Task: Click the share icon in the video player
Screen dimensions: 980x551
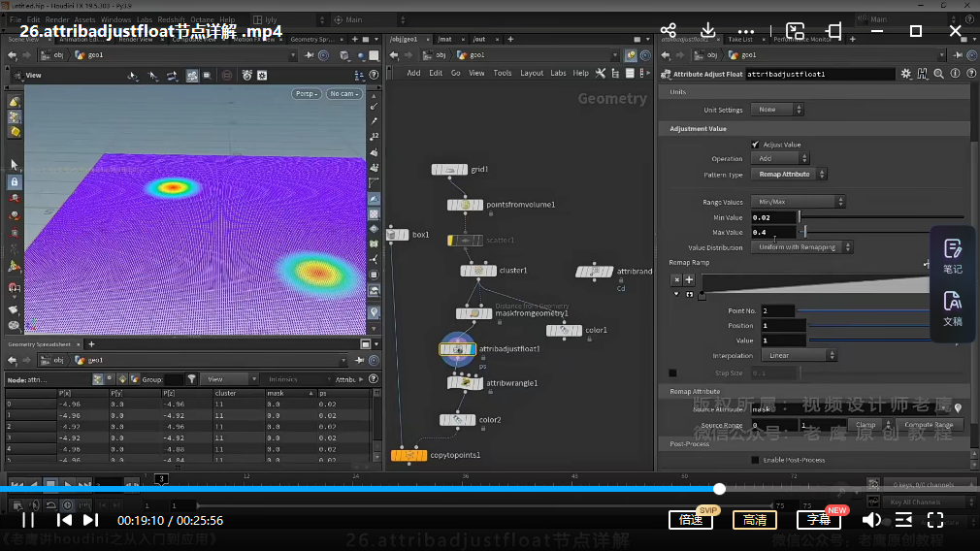Action: tap(669, 31)
